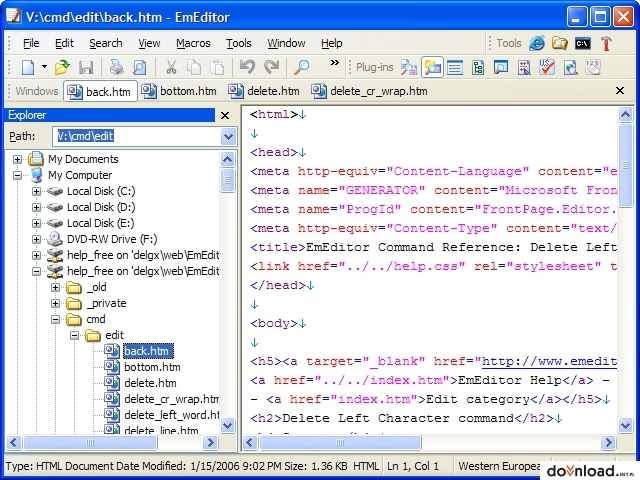Expand Local Disk (C:)

click(x=36, y=191)
